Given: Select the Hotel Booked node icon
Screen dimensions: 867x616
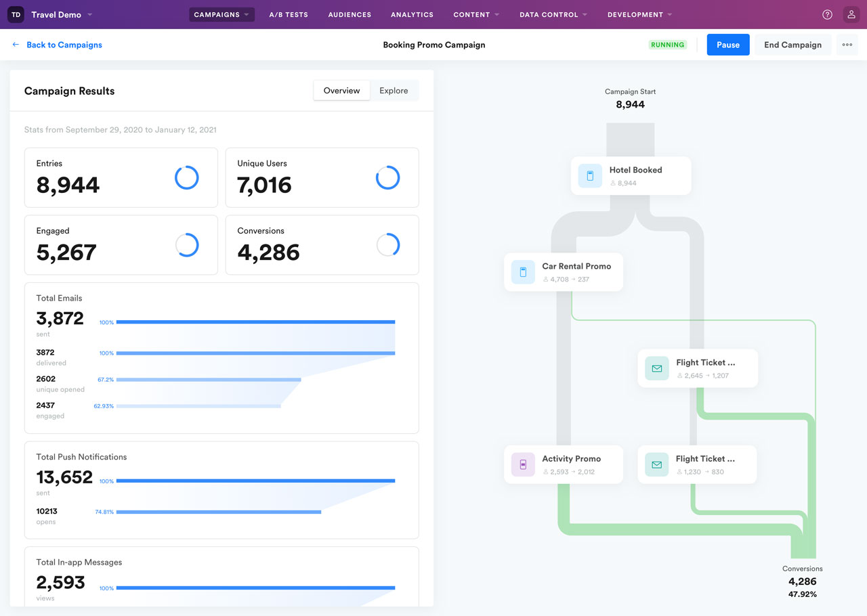Looking at the screenshot, I should point(590,176).
